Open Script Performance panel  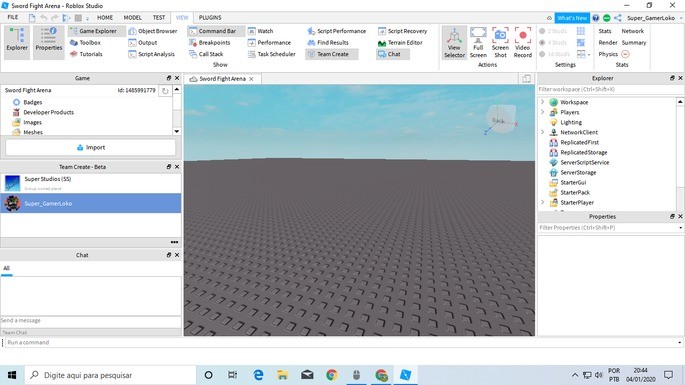coord(336,31)
